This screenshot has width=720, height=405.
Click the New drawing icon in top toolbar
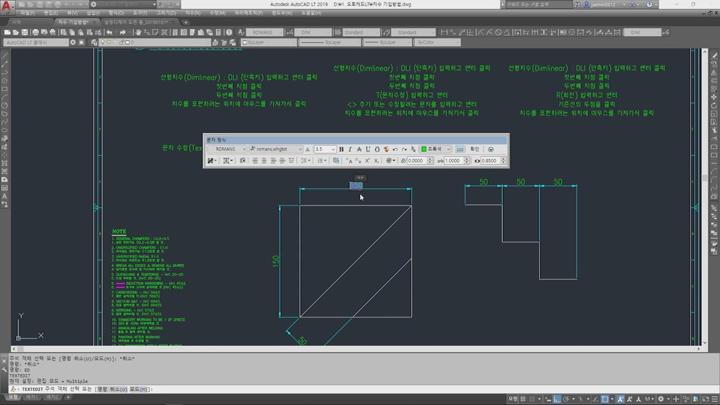point(7,32)
